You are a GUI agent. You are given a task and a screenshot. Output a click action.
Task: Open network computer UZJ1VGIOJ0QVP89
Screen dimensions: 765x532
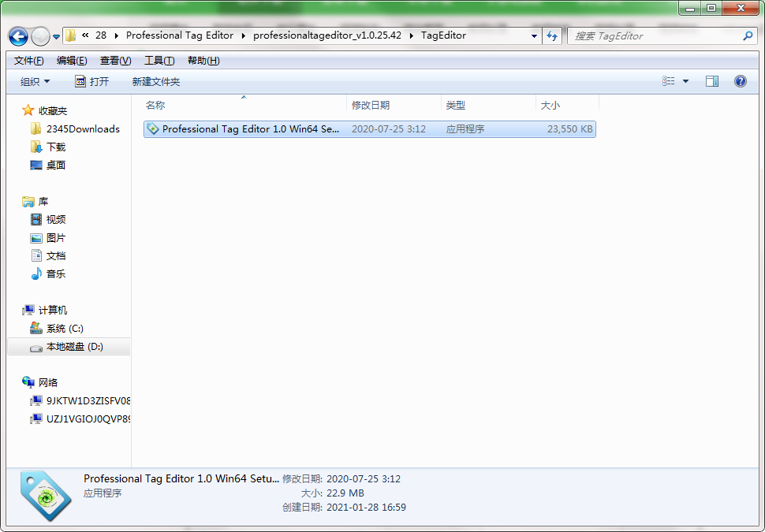(88, 419)
